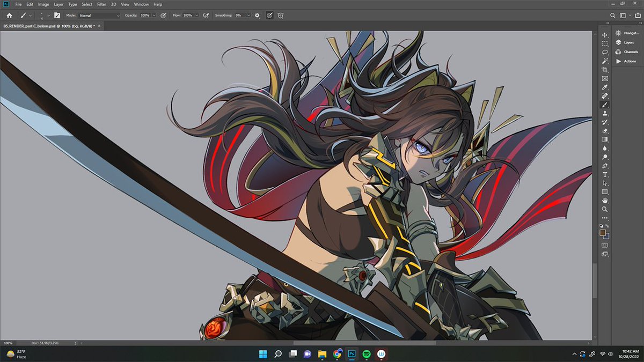Open the Edit Toolbar three-dots menu
This screenshot has width=644, height=362.
coord(605,218)
